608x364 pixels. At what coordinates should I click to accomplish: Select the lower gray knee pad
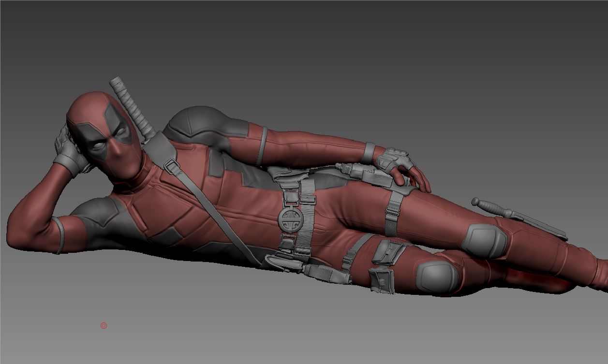tap(438, 277)
